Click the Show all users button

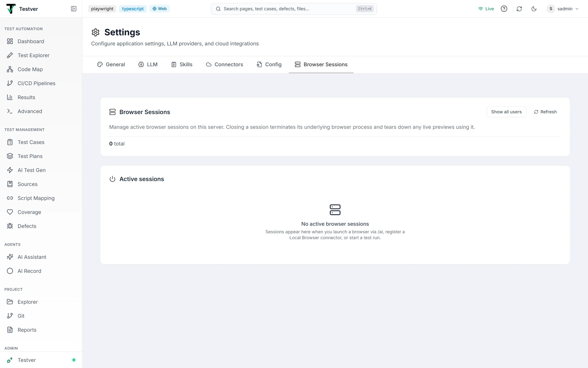(x=506, y=112)
